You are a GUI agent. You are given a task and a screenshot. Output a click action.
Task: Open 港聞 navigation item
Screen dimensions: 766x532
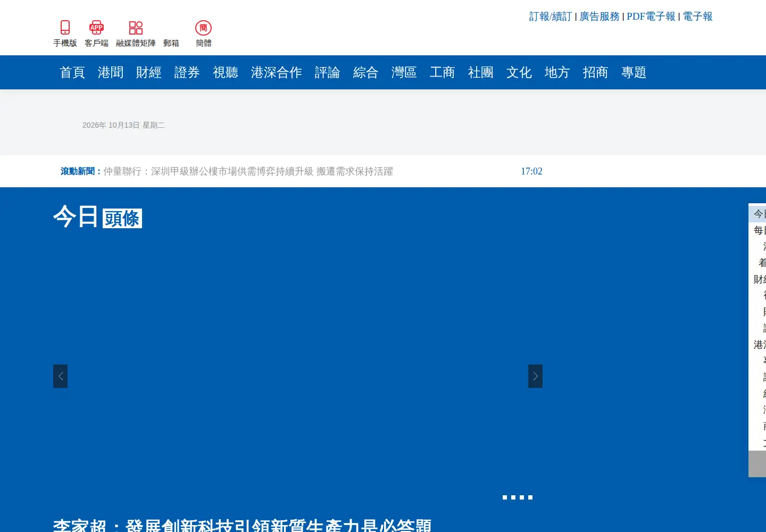pyautogui.click(x=111, y=72)
